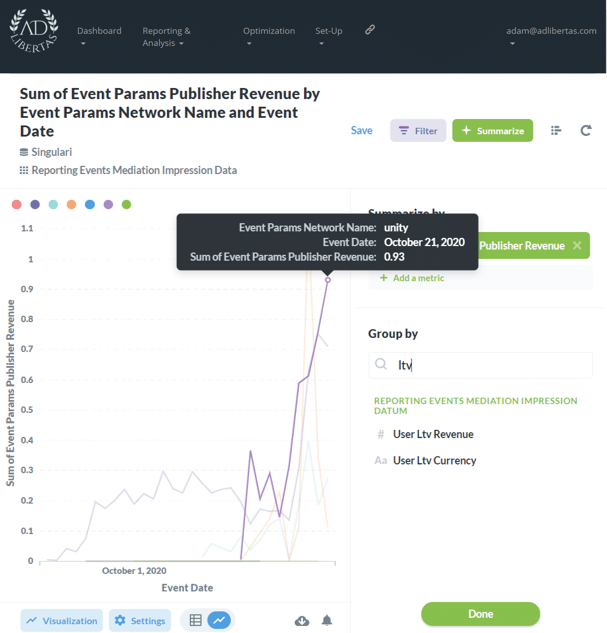Select User Ltv Revenue field

click(433, 434)
